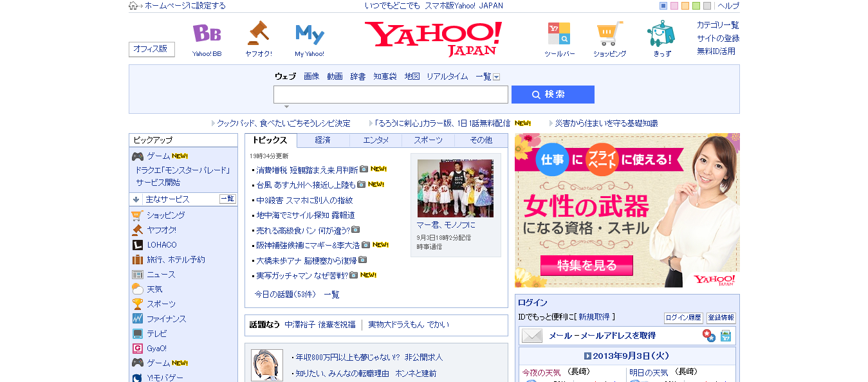This screenshot has width=868, height=382.
Task: Open 今日の話題(53件) link
Action: 285,295
